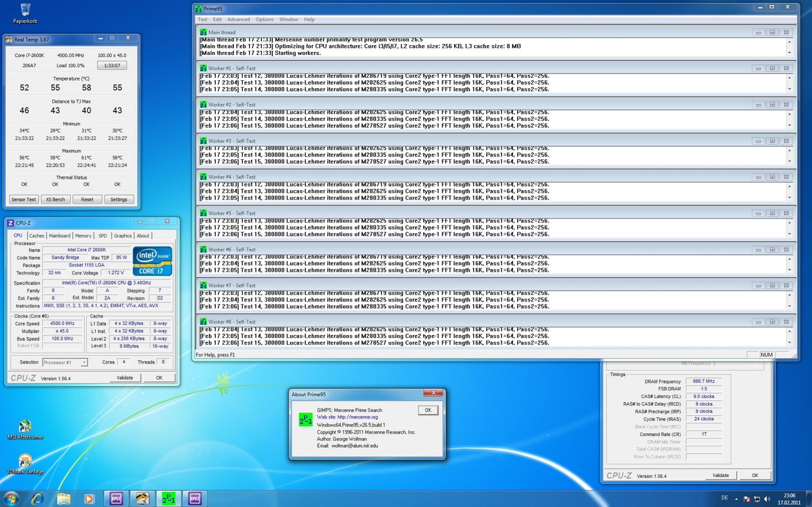The width and height of the screenshot is (812, 507).
Task: Click Worker #5 window icon
Action: tap(204, 213)
